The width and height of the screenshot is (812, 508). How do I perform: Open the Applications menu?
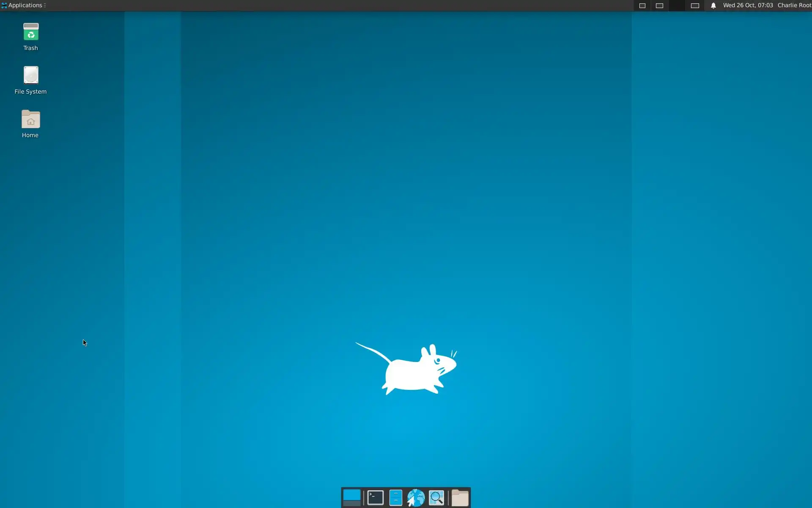point(23,6)
